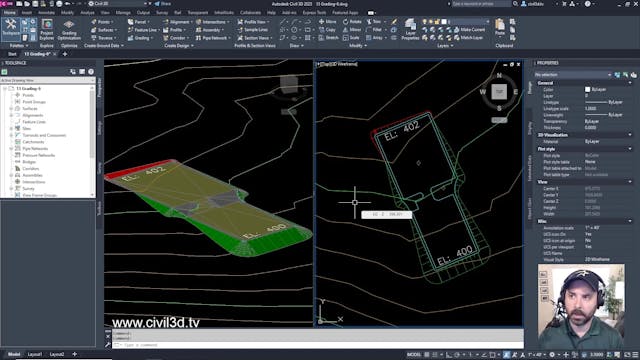Open the Active Drawing View dropdown
Viewport: 640px width, 360px height.
[48, 80]
